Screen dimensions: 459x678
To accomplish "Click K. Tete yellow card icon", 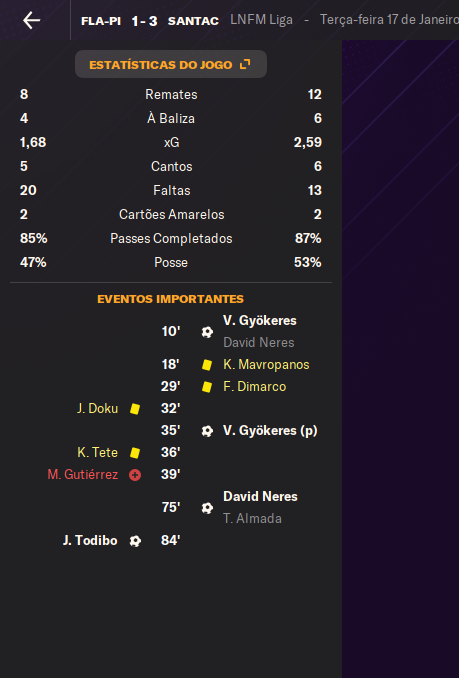I will 135,453.
